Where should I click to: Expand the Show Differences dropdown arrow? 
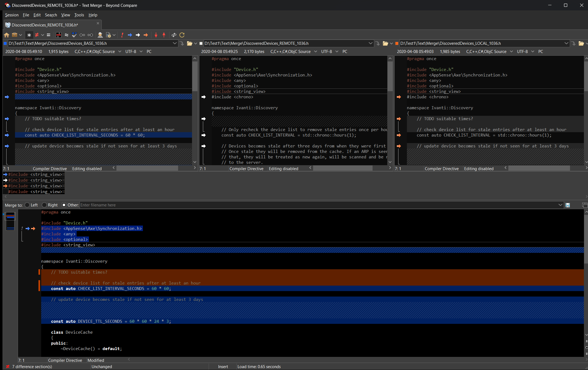pyautogui.click(x=43, y=35)
